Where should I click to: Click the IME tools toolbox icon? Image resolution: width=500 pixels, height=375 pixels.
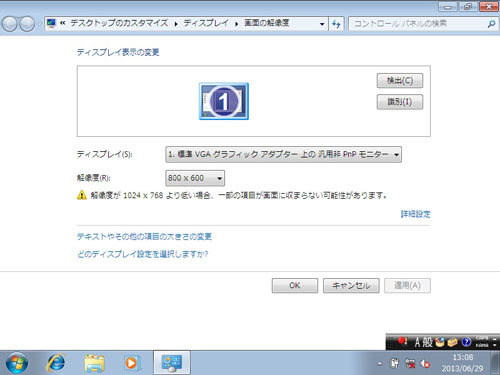(x=452, y=342)
